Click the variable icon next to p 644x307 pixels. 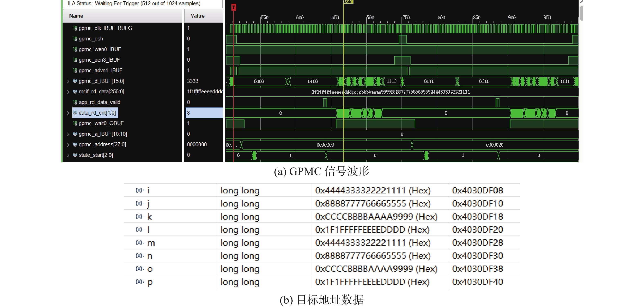[140, 282]
